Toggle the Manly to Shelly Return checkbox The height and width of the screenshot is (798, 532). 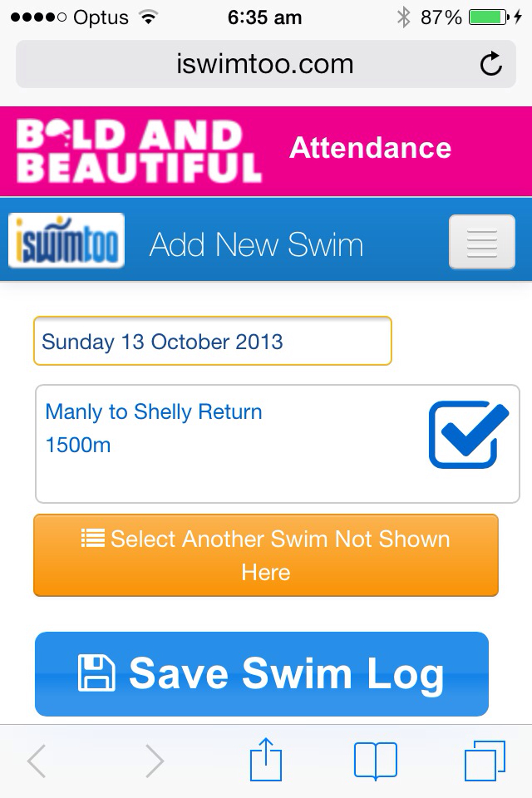tap(468, 434)
